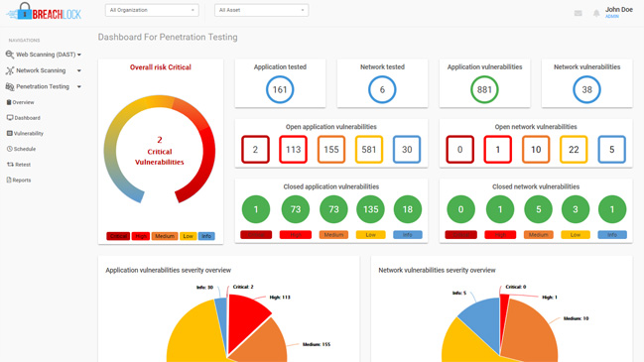Click Application tested count 161
Viewport: 644px width, 362px height.
pyautogui.click(x=280, y=89)
